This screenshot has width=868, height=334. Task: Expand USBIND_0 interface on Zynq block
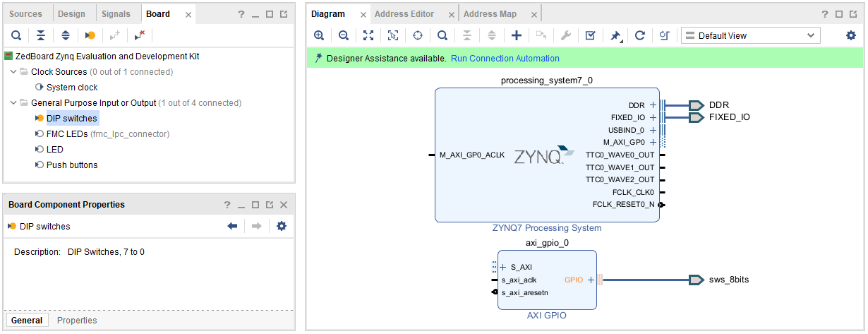click(x=653, y=130)
